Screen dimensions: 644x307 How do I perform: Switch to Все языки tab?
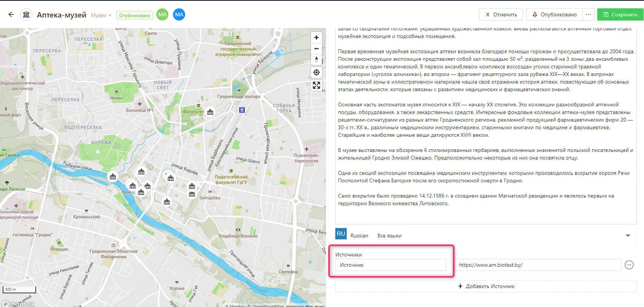[389, 236]
